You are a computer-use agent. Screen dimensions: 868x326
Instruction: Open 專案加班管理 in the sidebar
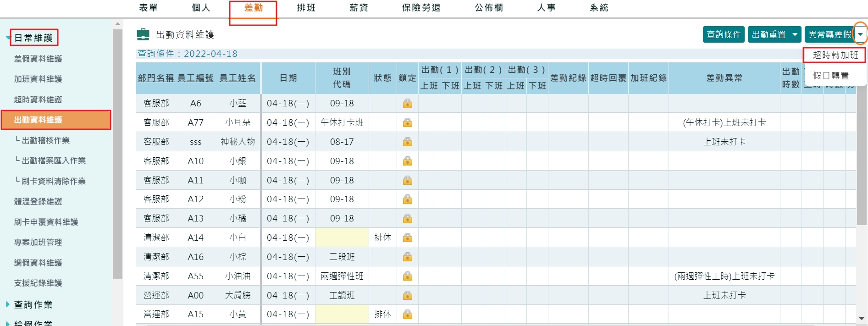coord(38,242)
